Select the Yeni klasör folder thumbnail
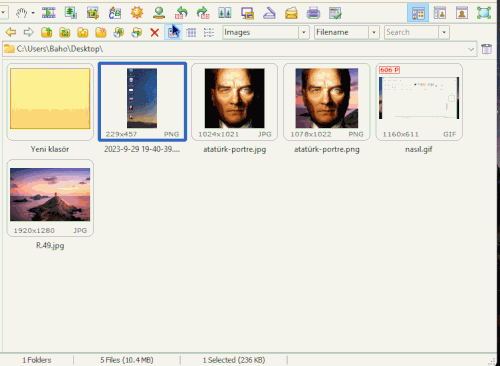The image size is (500, 366). (50, 102)
